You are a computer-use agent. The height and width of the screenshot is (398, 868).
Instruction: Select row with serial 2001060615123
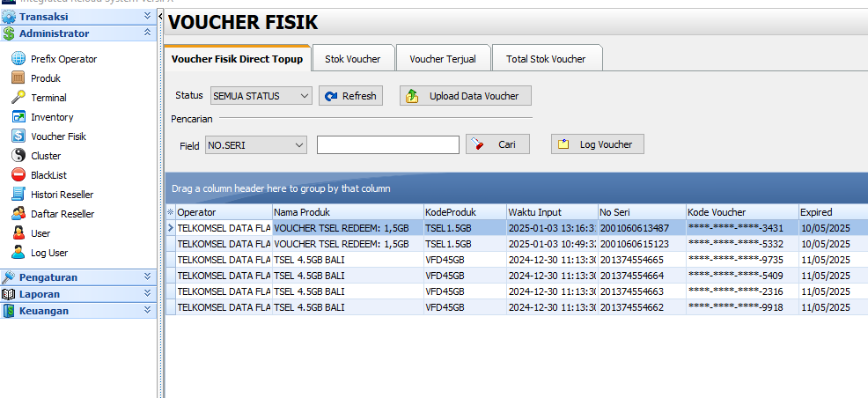[x=517, y=244]
